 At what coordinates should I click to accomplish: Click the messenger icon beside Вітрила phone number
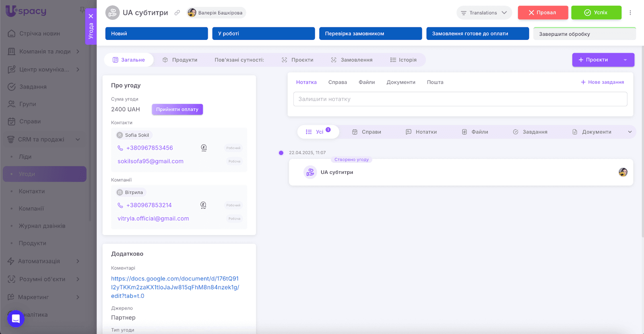click(203, 205)
